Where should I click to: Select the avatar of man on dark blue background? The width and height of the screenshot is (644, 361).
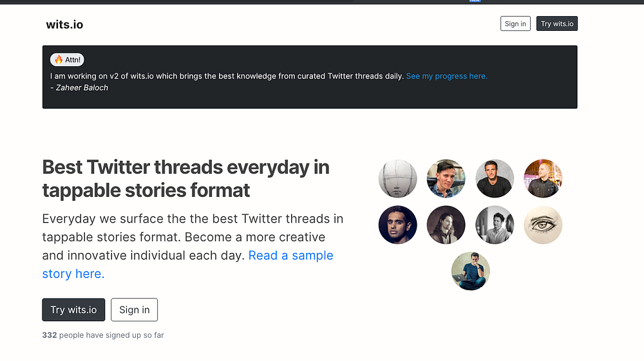397,225
